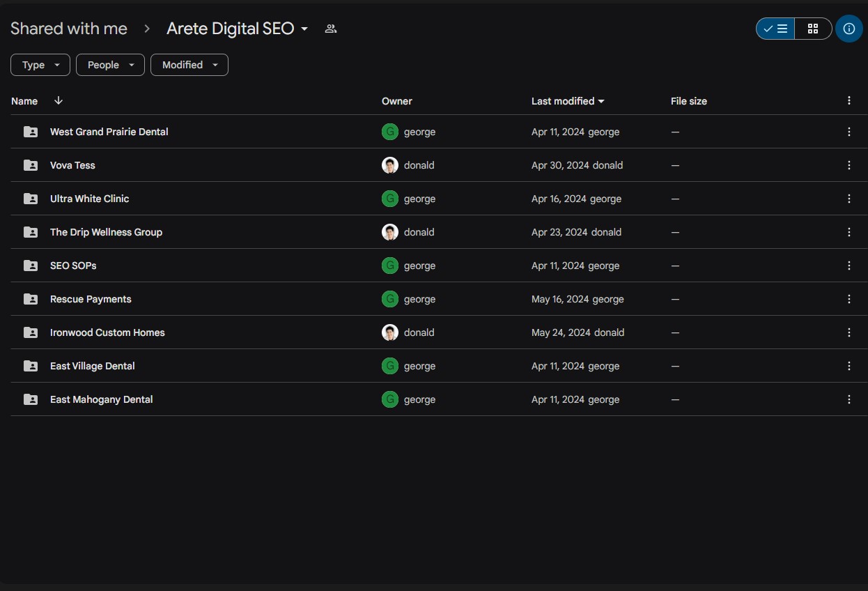
Task: Click the SEO SOPs folder icon
Action: (31, 266)
